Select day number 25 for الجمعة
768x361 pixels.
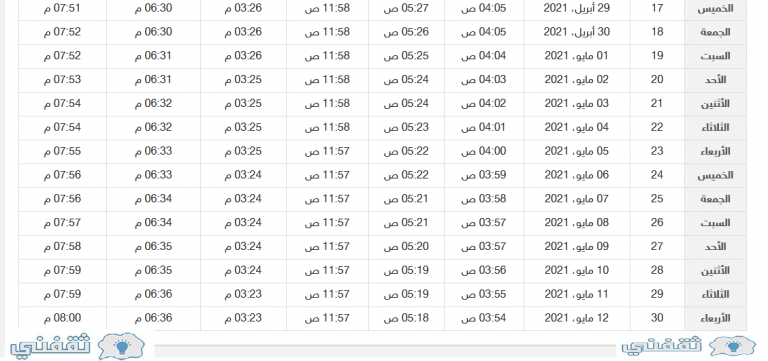coord(657,198)
